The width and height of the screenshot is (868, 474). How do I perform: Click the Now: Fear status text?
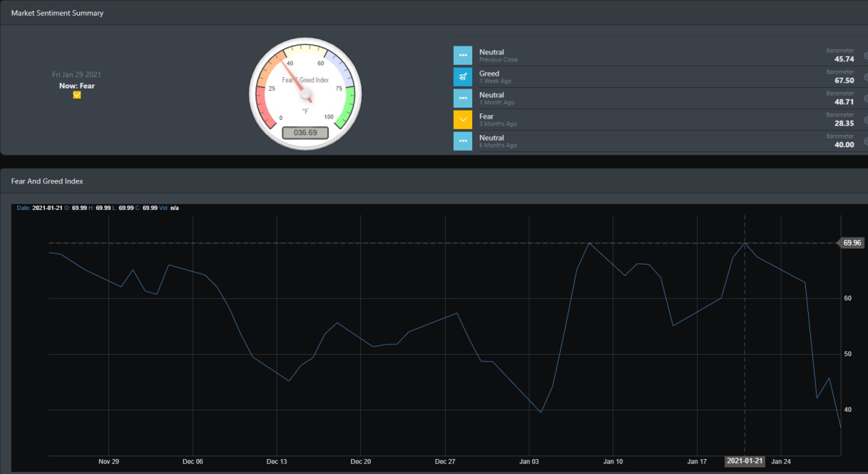(77, 86)
